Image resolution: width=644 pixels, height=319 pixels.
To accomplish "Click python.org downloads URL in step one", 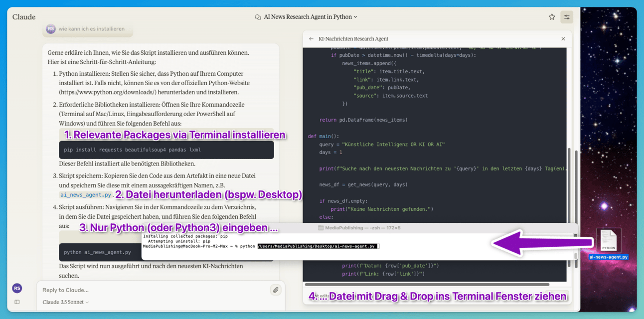I will click(x=108, y=92).
